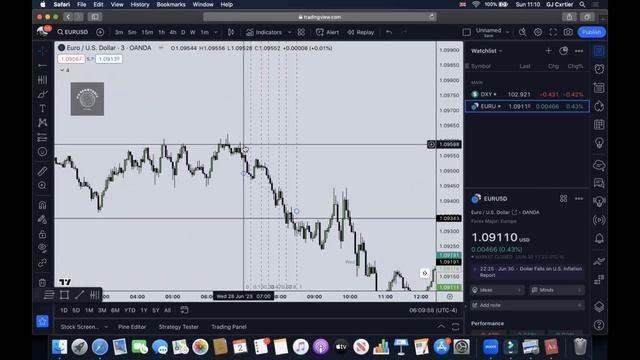Select the prediction and measurement tool
This screenshot has height=360, width=640.
(42, 137)
